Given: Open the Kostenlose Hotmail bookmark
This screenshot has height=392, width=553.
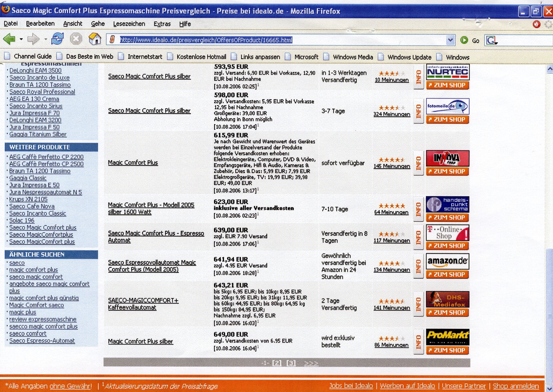Looking at the screenshot, I should pyautogui.click(x=196, y=57).
